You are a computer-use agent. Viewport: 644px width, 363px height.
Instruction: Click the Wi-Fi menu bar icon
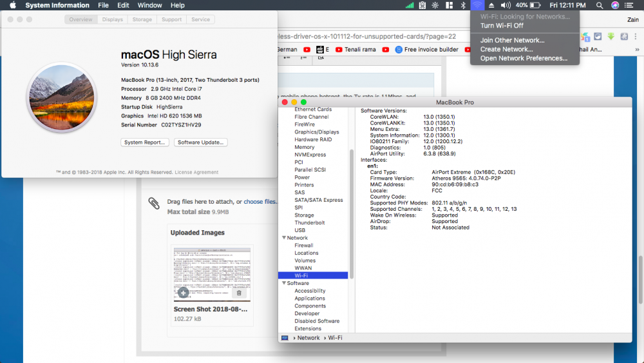point(477,5)
